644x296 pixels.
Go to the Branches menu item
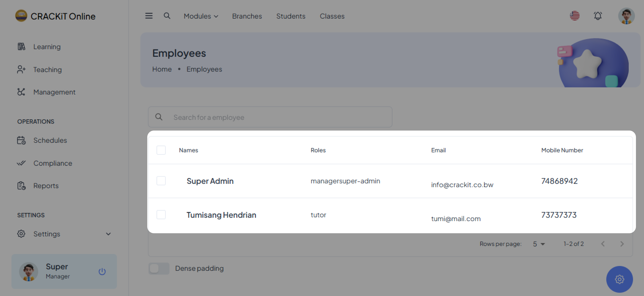point(247,16)
